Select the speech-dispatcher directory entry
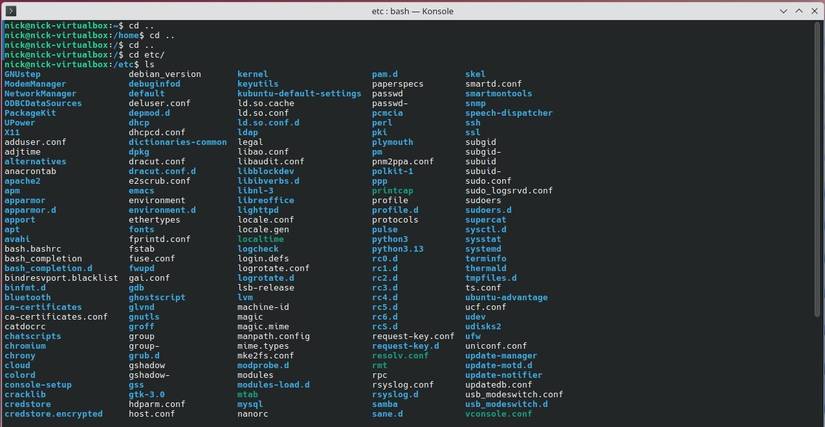Screen dimensions: 825x427 [508, 113]
